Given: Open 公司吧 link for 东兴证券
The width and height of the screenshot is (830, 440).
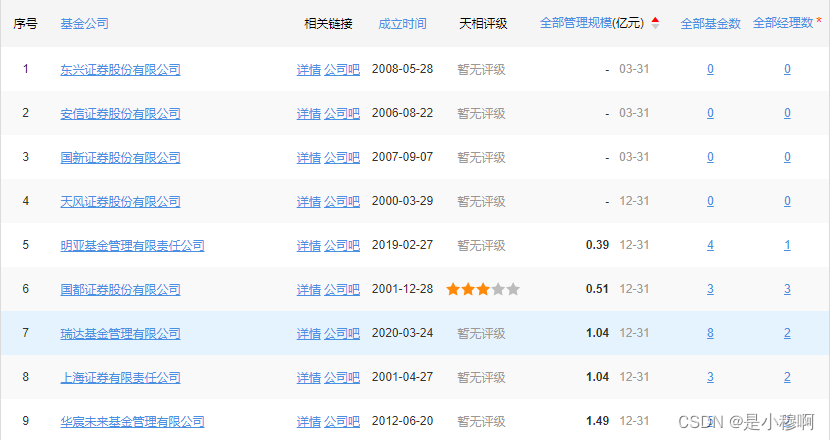Looking at the screenshot, I should pyautogui.click(x=342, y=69).
